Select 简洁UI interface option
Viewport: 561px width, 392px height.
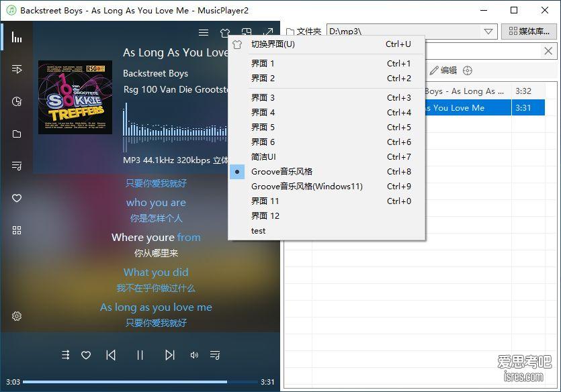pos(327,157)
